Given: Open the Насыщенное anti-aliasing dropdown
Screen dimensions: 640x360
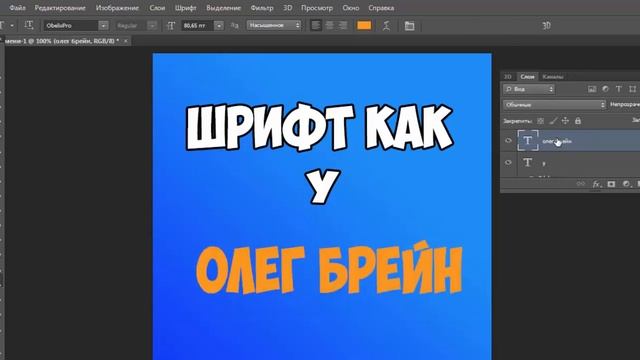Looking at the screenshot, I should 273,25.
